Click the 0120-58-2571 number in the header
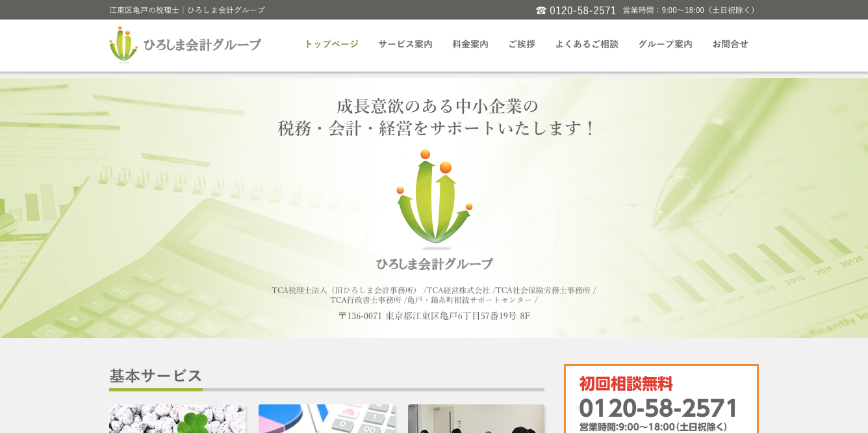 [583, 10]
